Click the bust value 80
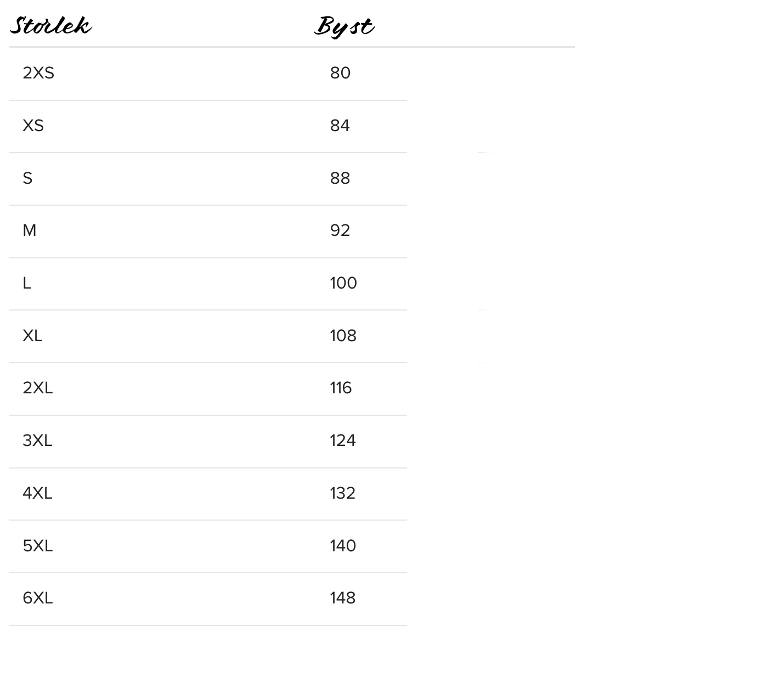This screenshot has height=700, width=768. pyautogui.click(x=340, y=73)
